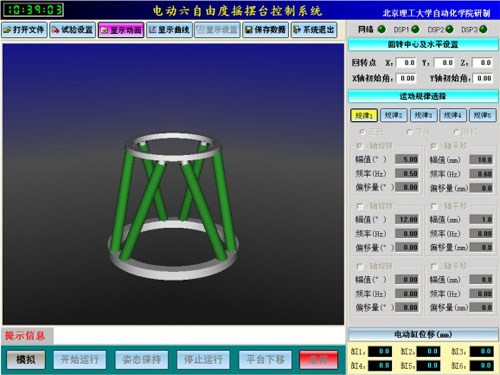The width and height of the screenshot is (500, 375).
Task: Exit system with 系统退出 button
Action: point(314,30)
